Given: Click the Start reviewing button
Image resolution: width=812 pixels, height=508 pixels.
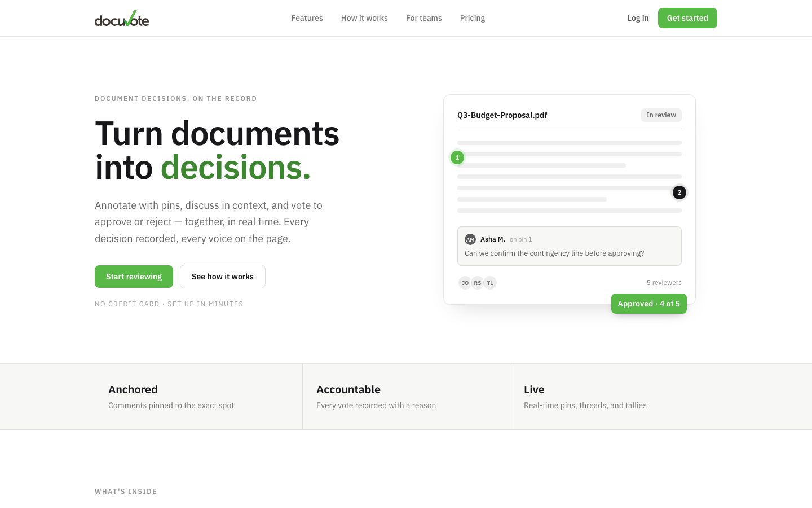Looking at the screenshot, I should [134, 277].
